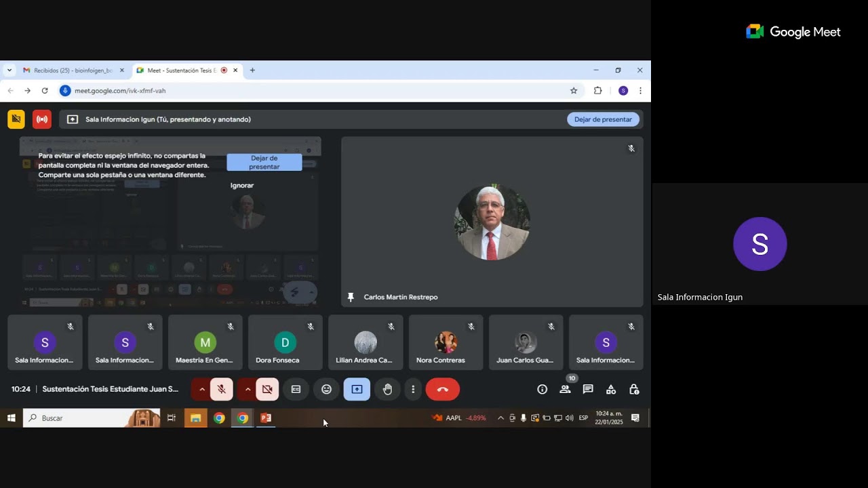Expand Chrome tab search dropdown
This screenshot has height=488, width=868.
9,70
